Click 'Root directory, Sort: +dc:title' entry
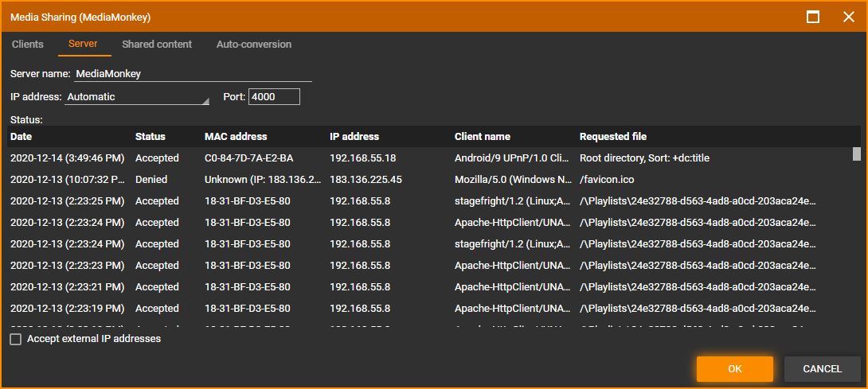This screenshot has width=868, height=389. [644, 158]
